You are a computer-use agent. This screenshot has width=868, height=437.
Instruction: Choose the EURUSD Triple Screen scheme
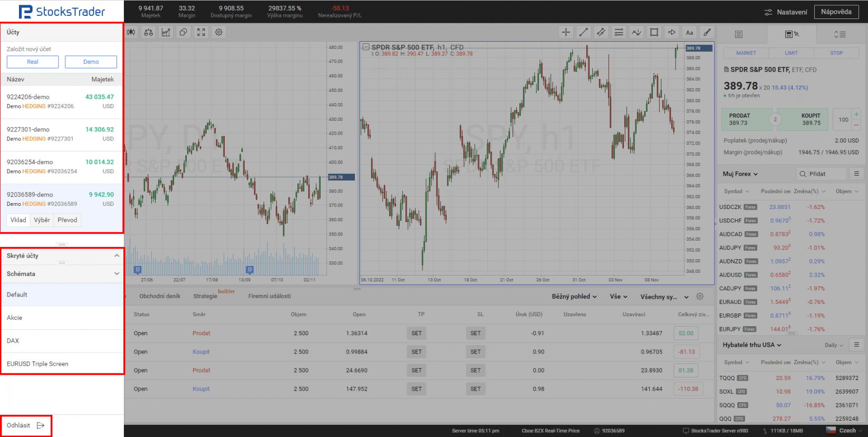point(62,364)
